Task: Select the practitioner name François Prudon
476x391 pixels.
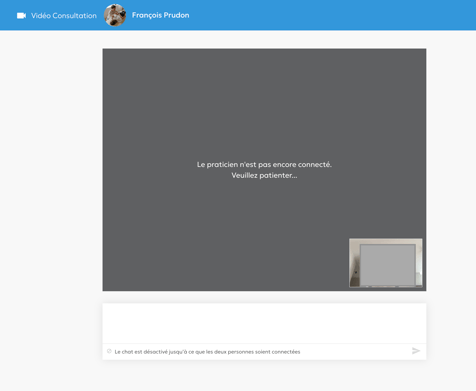Action: coord(160,15)
